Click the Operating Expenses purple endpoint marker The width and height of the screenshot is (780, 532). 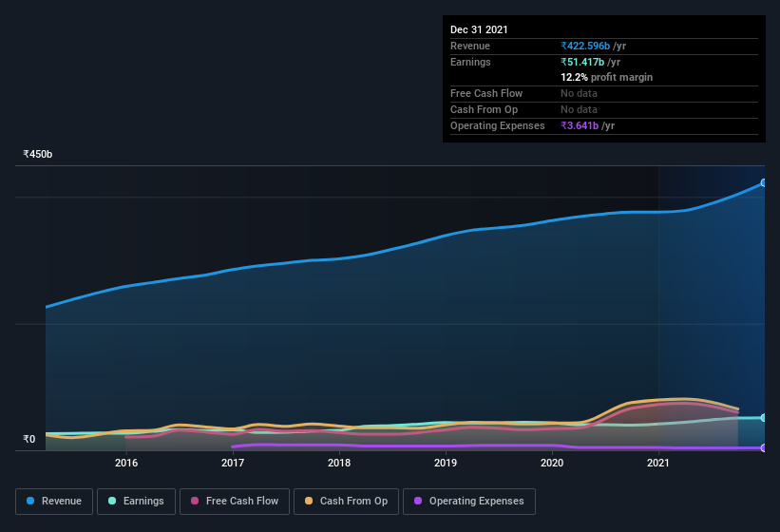click(763, 448)
